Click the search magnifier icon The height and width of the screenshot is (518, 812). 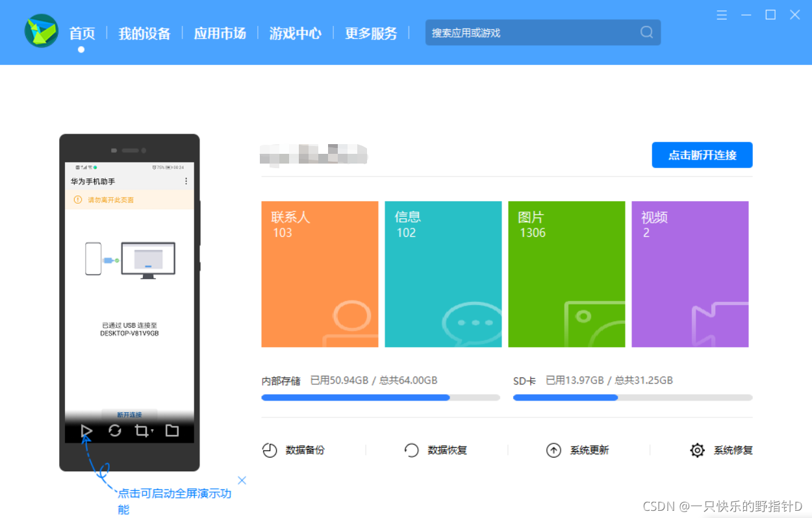[x=646, y=32]
